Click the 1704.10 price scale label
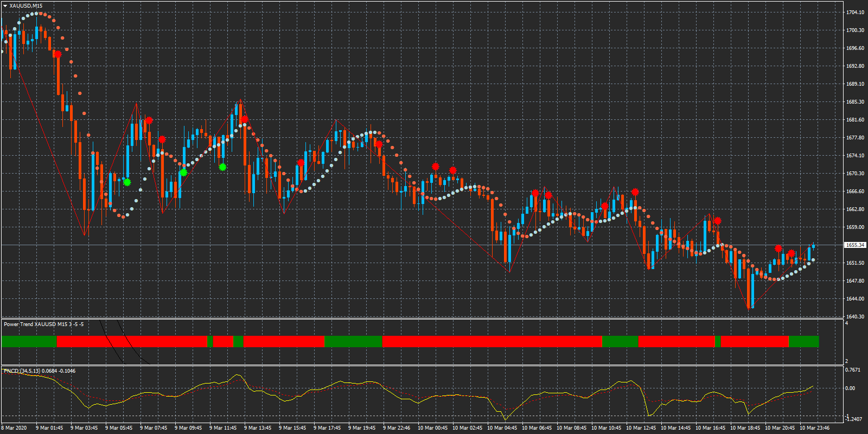Image resolution: width=868 pixels, height=434 pixels. point(855,12)
